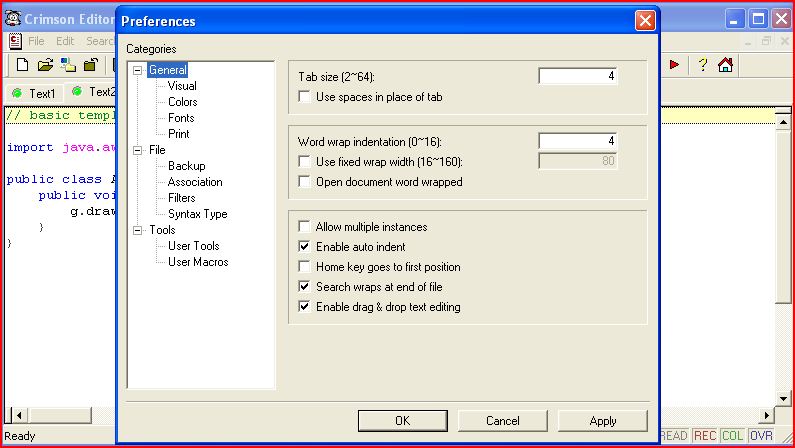This screenshot has height=448, width=795.
Task: Click the red play arrow toolbar icon
Action: point(674,64)
